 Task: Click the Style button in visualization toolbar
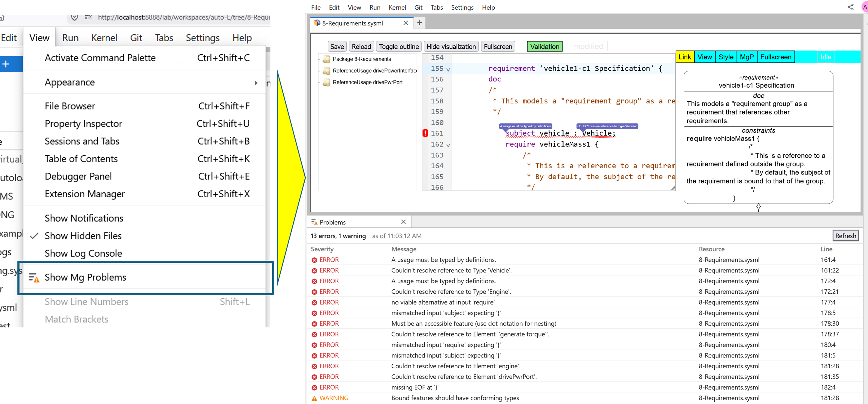click(x=726, y=57)
